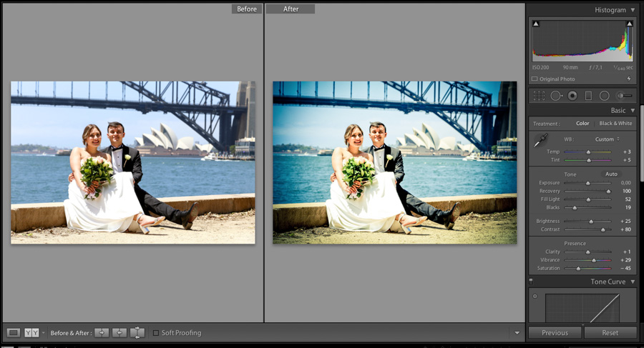The image size is (644, 348).
Task: Set Treatment to Color
Action: [x=582, y=123]
